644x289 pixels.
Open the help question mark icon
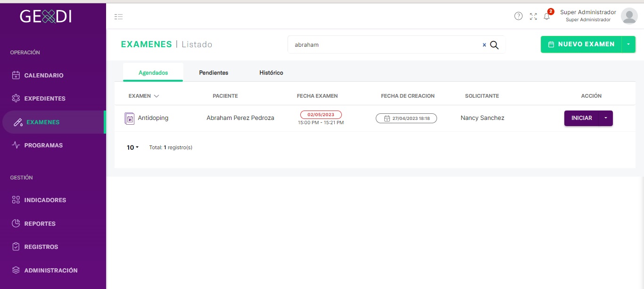click(x=518, y=16)
